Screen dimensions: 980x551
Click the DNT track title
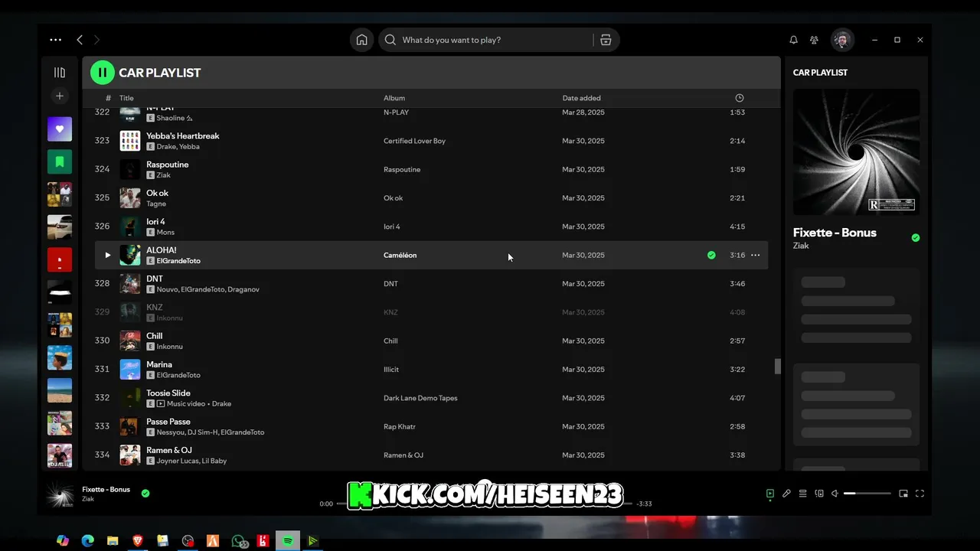(155, 279)
